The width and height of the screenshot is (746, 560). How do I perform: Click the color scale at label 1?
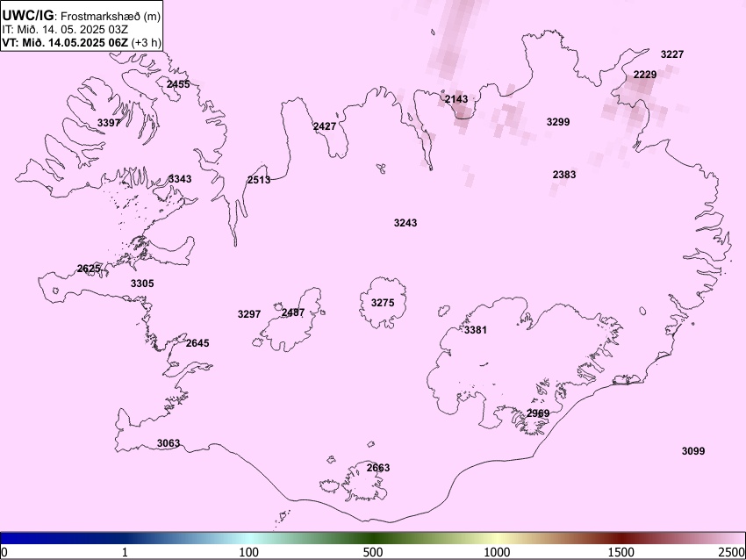click(125, 552)
